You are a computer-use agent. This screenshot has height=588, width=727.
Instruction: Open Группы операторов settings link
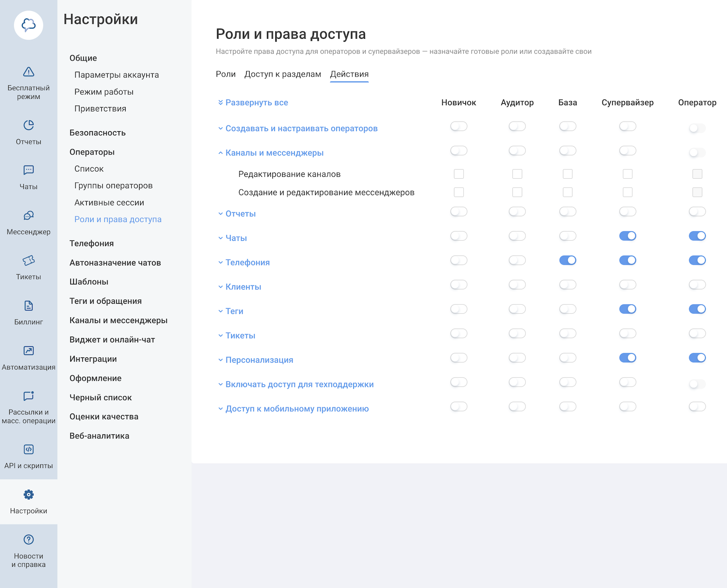[x=113, y=186]
